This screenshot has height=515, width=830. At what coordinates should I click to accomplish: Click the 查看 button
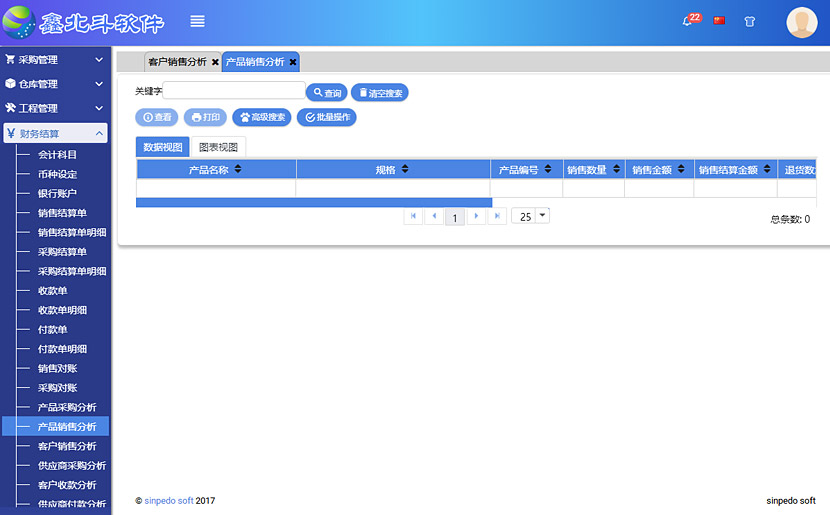[x=157, y=117]
